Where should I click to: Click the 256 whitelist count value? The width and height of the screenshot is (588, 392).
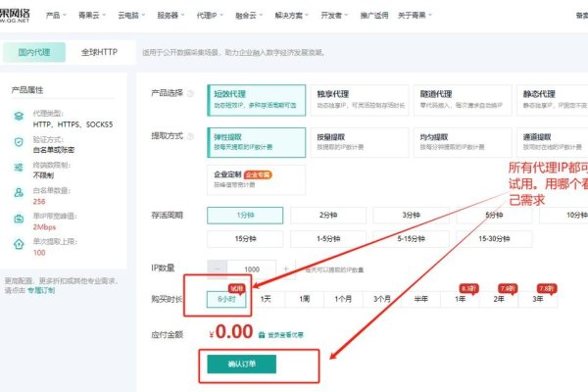coord(39,202)
